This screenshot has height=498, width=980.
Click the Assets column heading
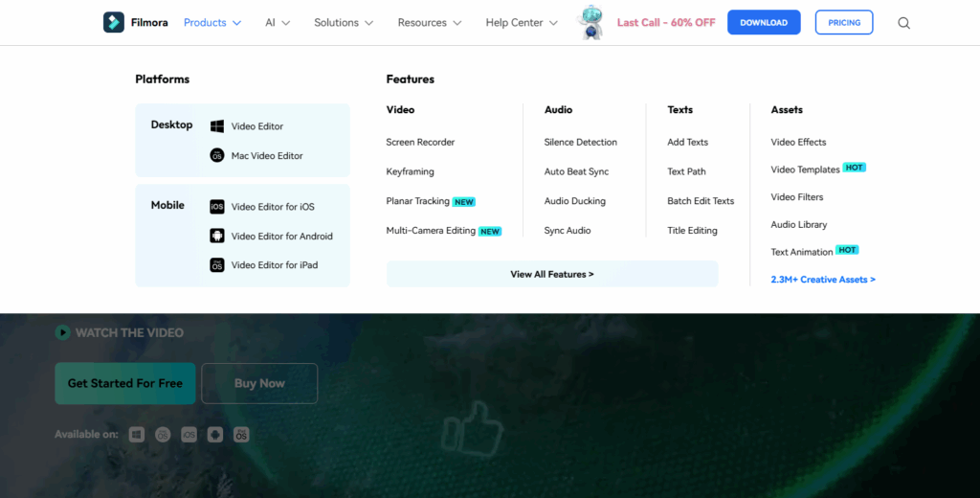tap(787, 109)
